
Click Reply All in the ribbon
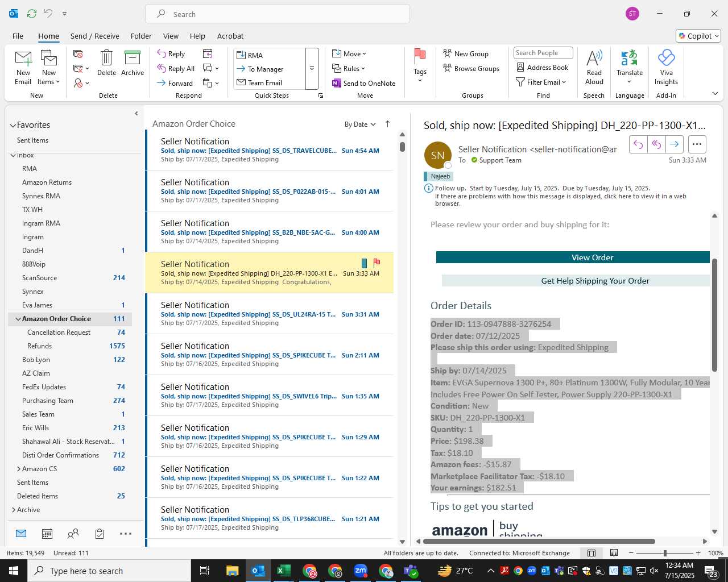pyautogui.click(x=176, y=68)
